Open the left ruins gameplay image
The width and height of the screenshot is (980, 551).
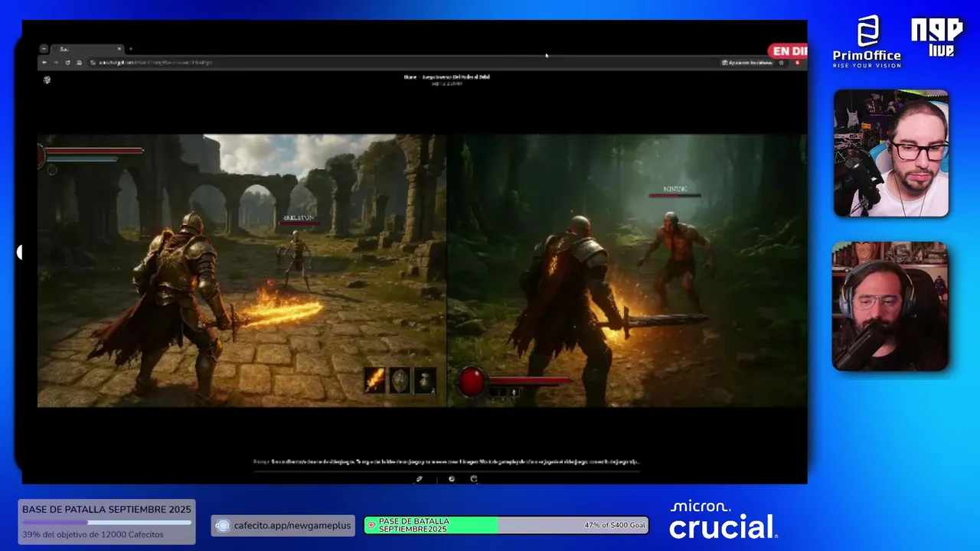tap(242, 270)
